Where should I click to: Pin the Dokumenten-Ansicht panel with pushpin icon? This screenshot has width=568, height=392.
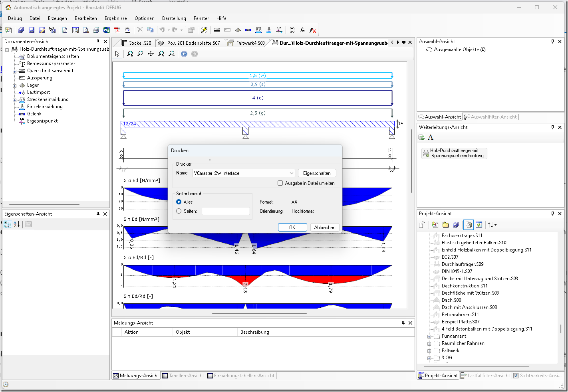(98, 41)
